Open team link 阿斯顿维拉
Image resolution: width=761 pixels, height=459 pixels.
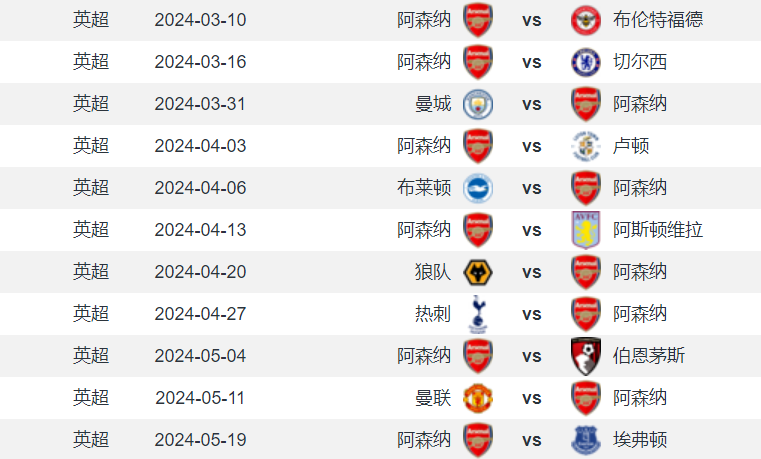click(658, 230)
